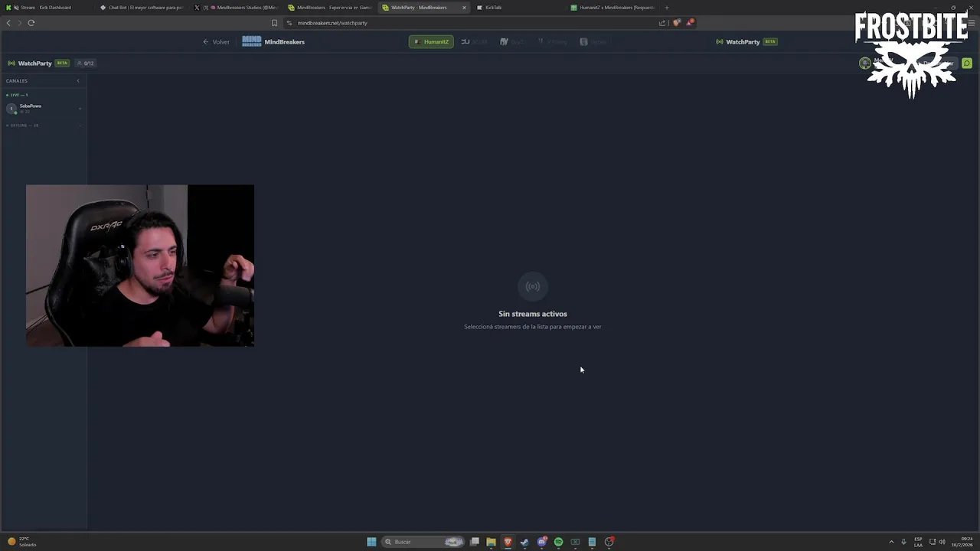Screen dimensions: 980x551
Task: Add the SebaPowa channel to the watch party
Action: point(44,109)
